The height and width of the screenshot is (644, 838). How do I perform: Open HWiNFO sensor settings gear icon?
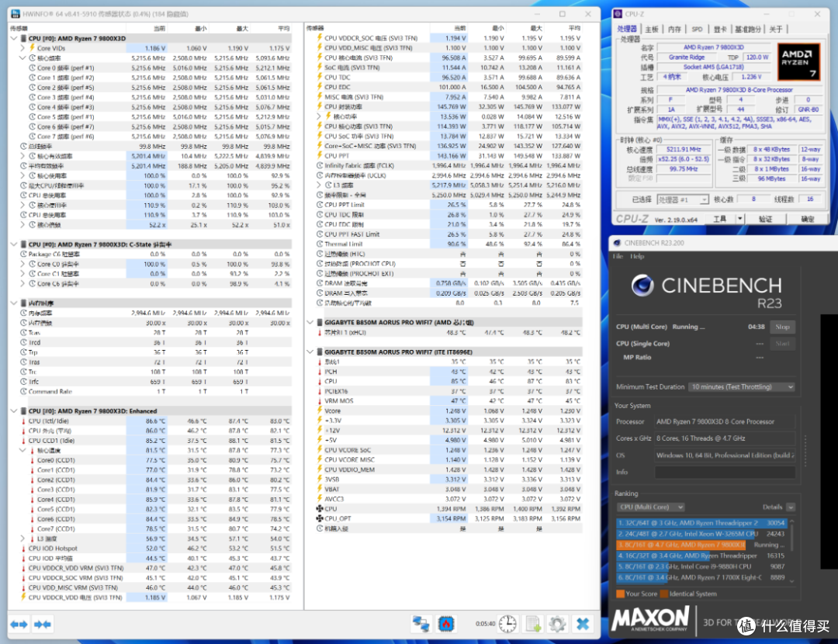click(x=557, y=624)
